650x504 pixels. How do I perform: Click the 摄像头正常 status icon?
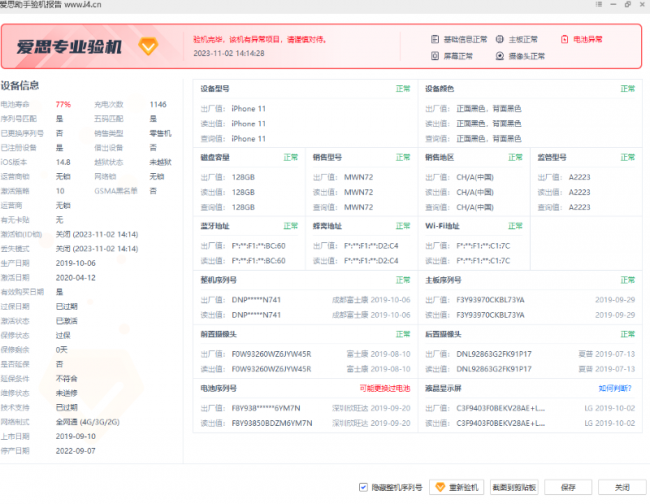click(x=500, y=56)
